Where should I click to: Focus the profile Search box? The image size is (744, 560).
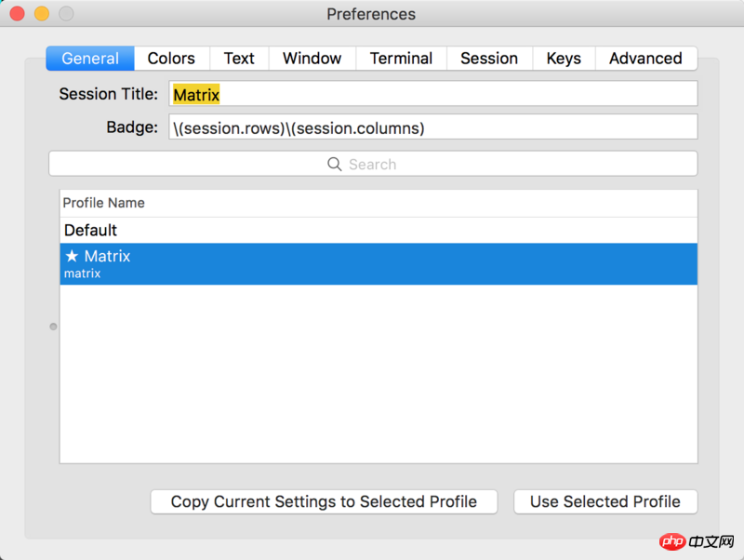(x=373, y=164)
